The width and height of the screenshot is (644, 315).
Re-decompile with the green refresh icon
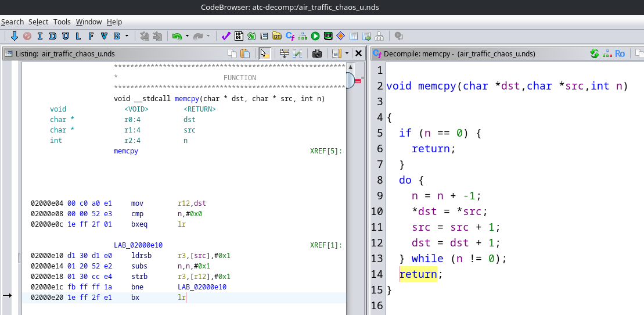coord(594,53)
